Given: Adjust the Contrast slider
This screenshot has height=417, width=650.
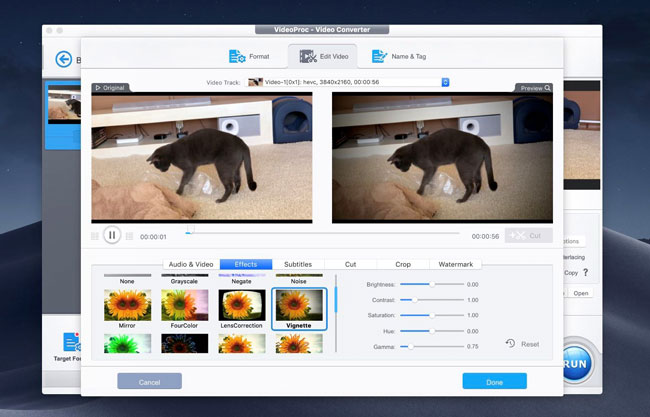Looking at the screenshot, I should [432, 300].
